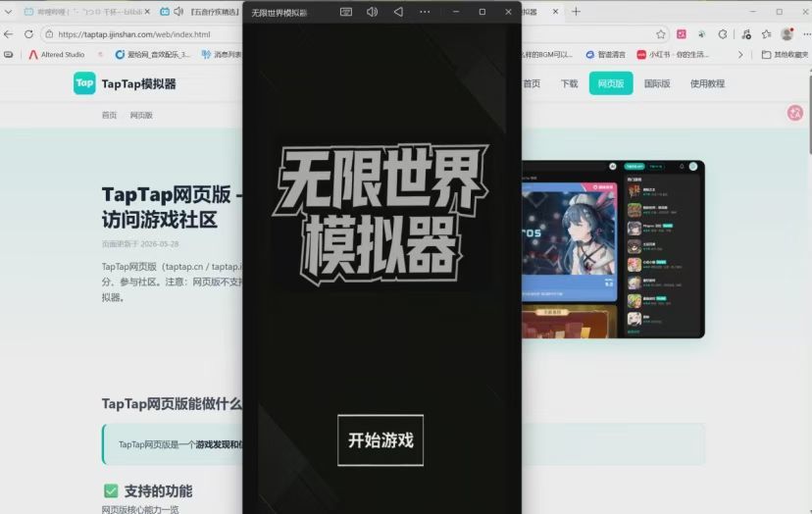Click the 首页 breadcrumb link
Screen dimensions: 812x514
[x=109, y=115]
